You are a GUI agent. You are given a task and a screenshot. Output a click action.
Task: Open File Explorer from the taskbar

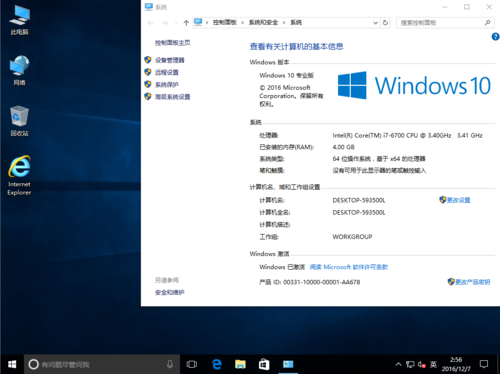240,364
